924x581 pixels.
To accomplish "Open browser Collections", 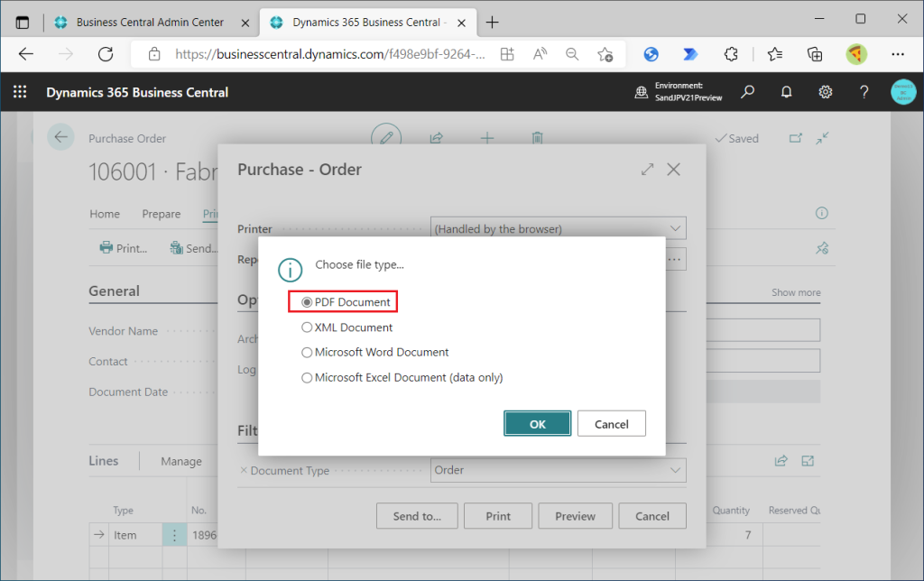I will coord(815,54).
